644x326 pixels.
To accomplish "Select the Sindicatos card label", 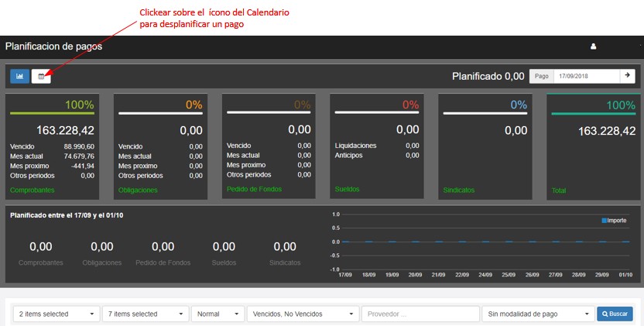I will [460, 190].
